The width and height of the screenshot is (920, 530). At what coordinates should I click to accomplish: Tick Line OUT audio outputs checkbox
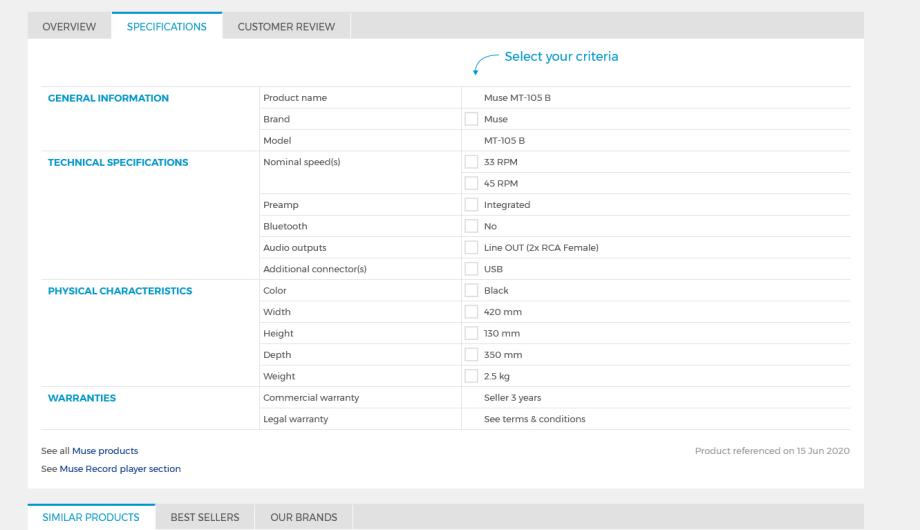[472, 248]
